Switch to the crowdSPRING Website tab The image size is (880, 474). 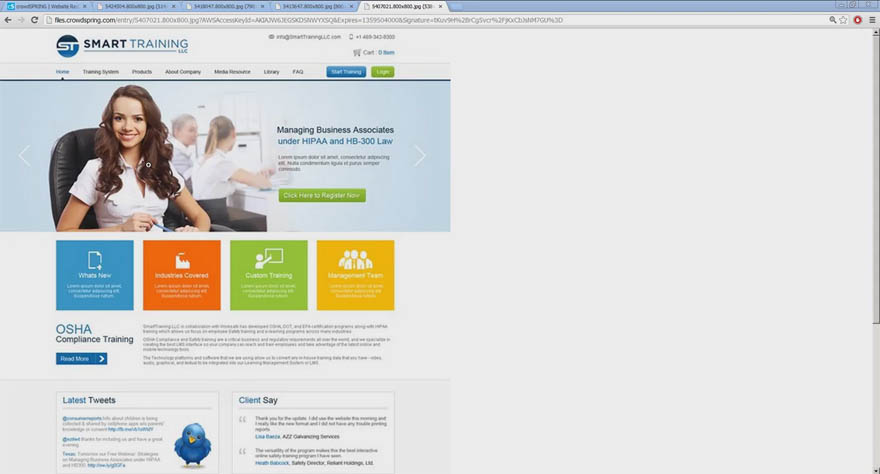pyautogui.click(x=46, y=6)
